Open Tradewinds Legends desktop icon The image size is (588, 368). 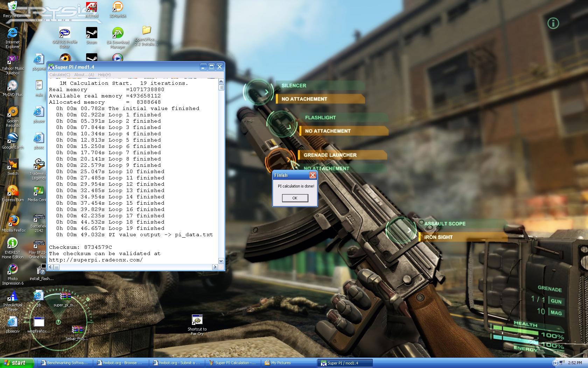pos(38,170)
